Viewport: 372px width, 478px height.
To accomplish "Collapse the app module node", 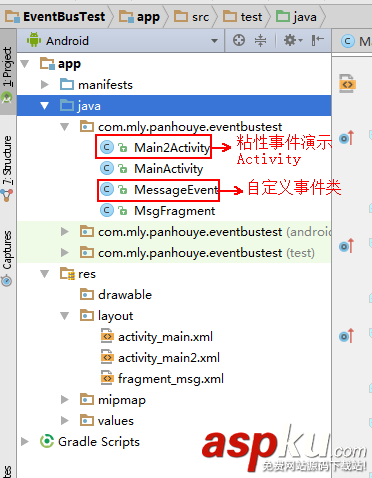I will [25, 63].
